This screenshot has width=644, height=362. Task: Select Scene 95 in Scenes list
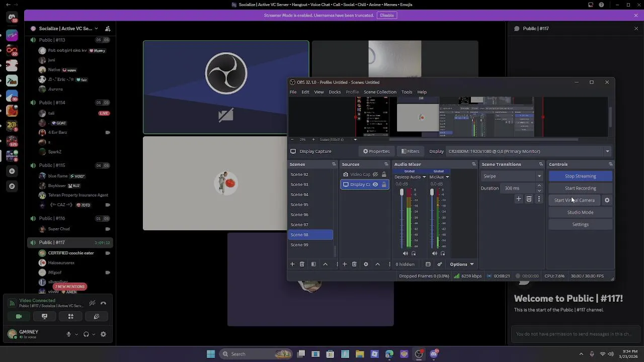tap(310, 205)
